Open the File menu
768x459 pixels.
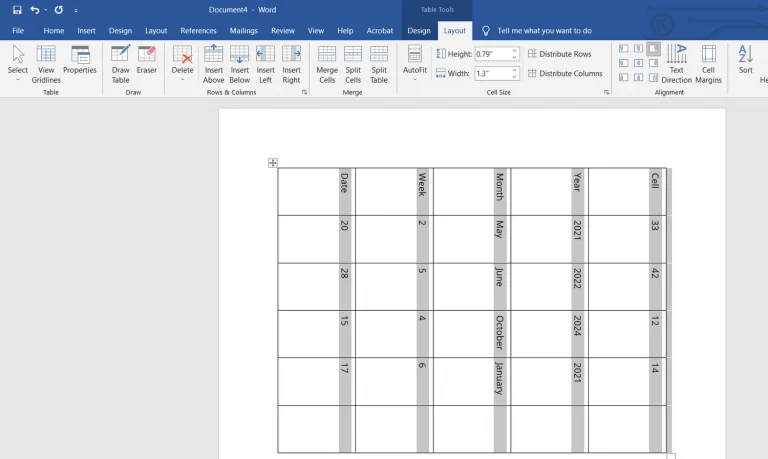pyautogui.click(x=18, y=30)
